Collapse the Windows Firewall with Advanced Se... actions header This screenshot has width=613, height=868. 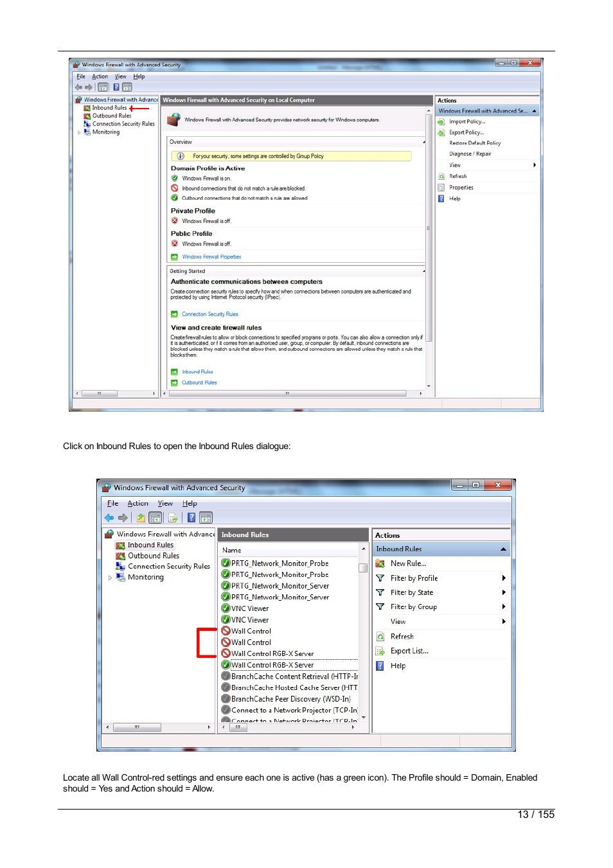[x=534, y=111]
